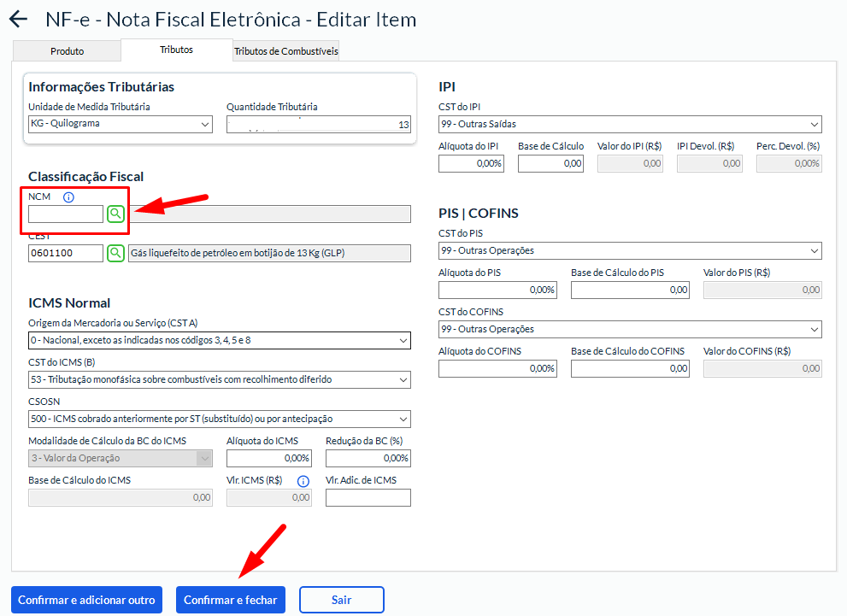This screenshot has width=847, height=616.
Task: Click the back arrow icon
Action: click(x=18, y=20)
